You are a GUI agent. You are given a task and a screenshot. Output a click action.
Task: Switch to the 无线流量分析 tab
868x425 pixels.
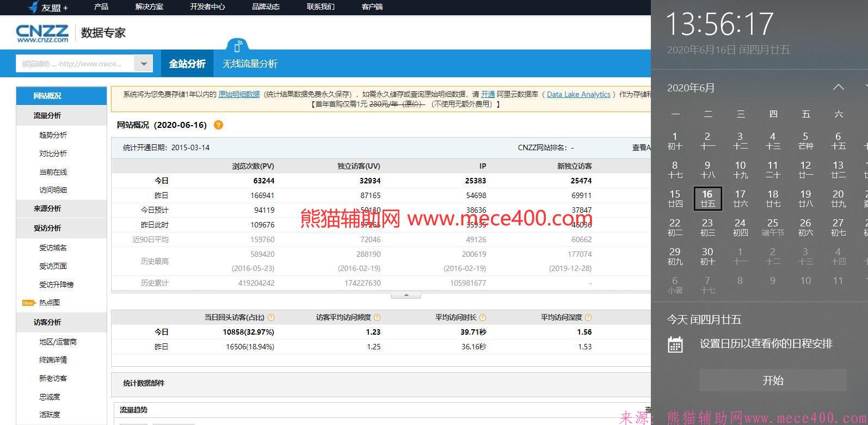[x=250, y=64]
